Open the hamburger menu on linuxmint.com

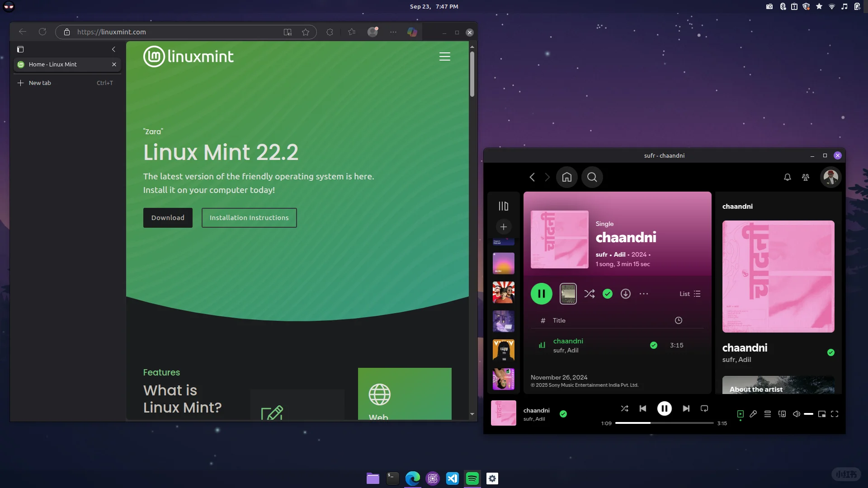pos(445,56)
